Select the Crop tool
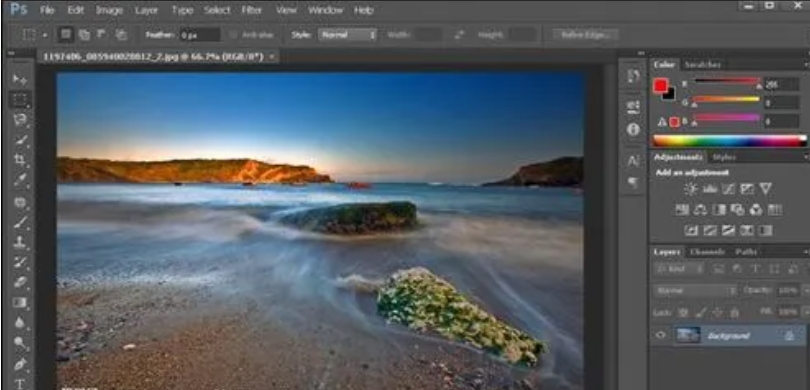810x390 pixels. [x=20, y=160]
